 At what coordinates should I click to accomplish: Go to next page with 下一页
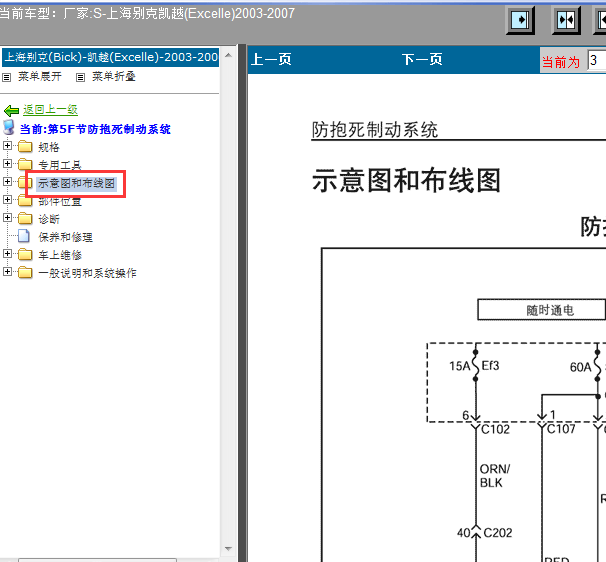point(422,60)
